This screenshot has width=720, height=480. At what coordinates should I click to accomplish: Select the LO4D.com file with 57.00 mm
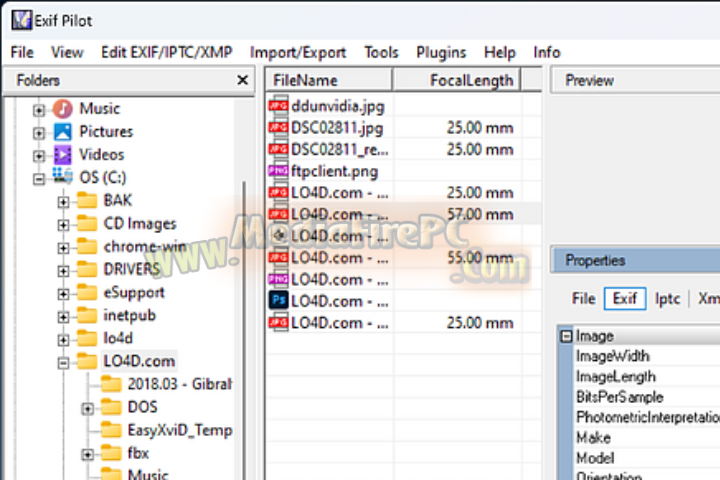click(x=339, y=215)
